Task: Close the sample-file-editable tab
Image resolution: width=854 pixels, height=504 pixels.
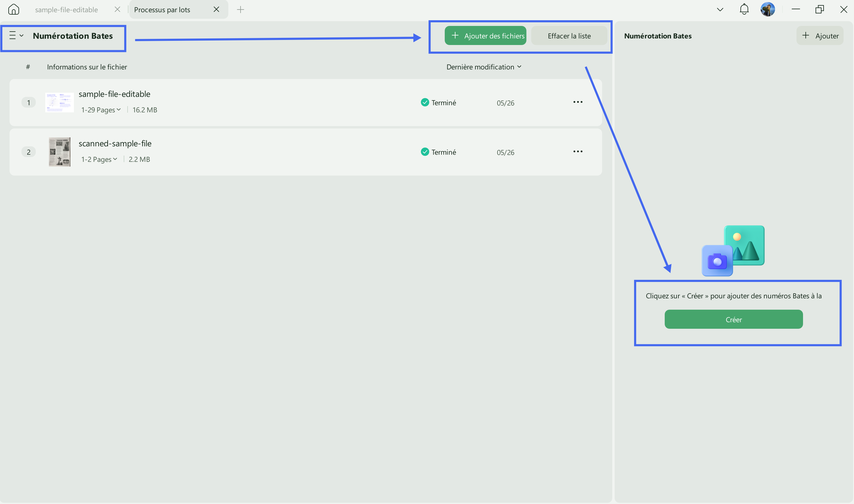Action: (x=117, y=9)
